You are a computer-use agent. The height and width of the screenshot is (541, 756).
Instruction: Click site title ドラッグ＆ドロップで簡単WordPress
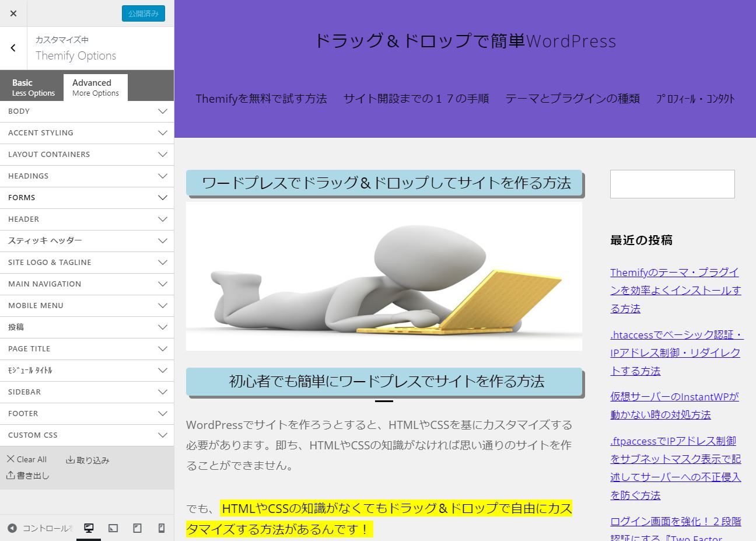(465, 41)
